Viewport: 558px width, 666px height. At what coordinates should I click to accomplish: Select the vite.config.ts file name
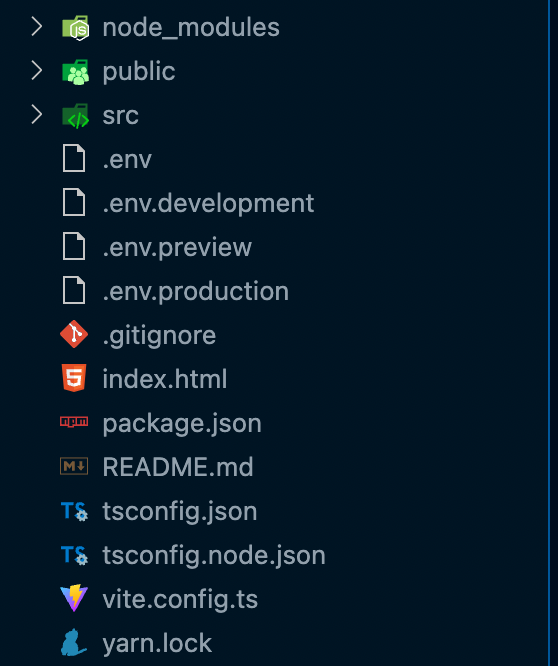coord(180,599)
